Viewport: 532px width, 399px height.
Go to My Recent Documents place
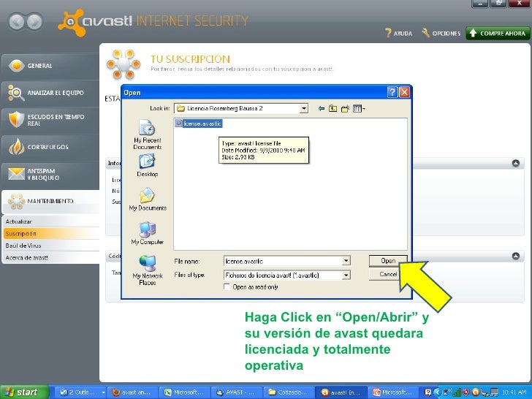coord(148,134)
